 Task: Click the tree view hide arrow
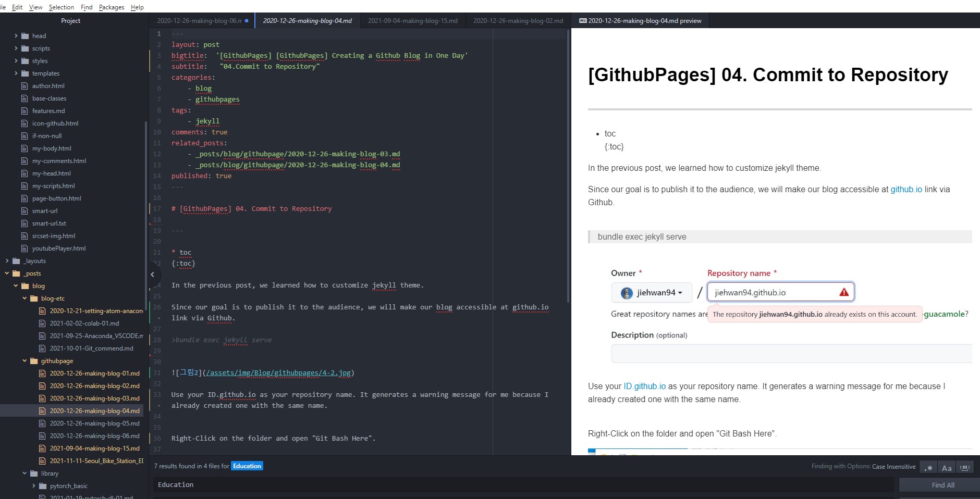point(152,275)
